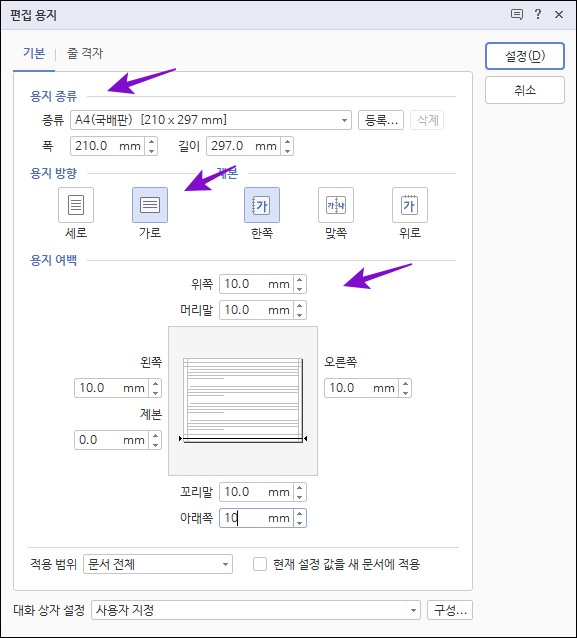Click the 위쪽 top margin field
The width and height of the screenshot is (577, 638).
[258, 284]
